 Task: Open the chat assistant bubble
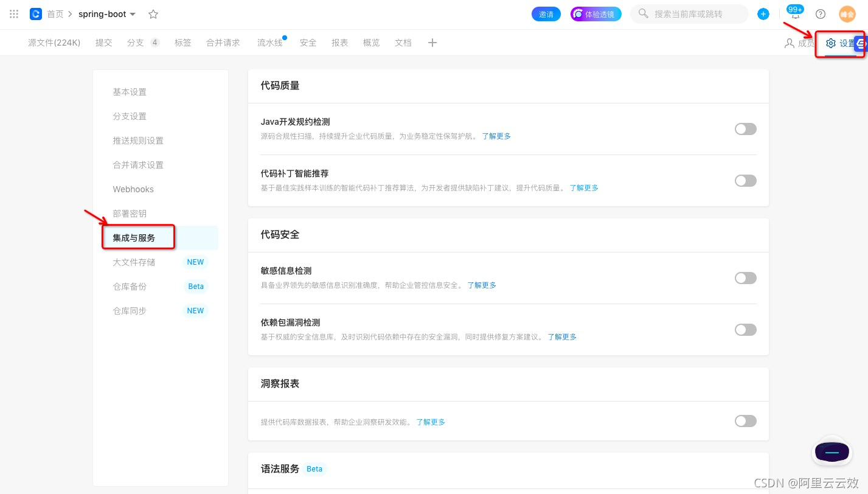(x=832, y=452)
